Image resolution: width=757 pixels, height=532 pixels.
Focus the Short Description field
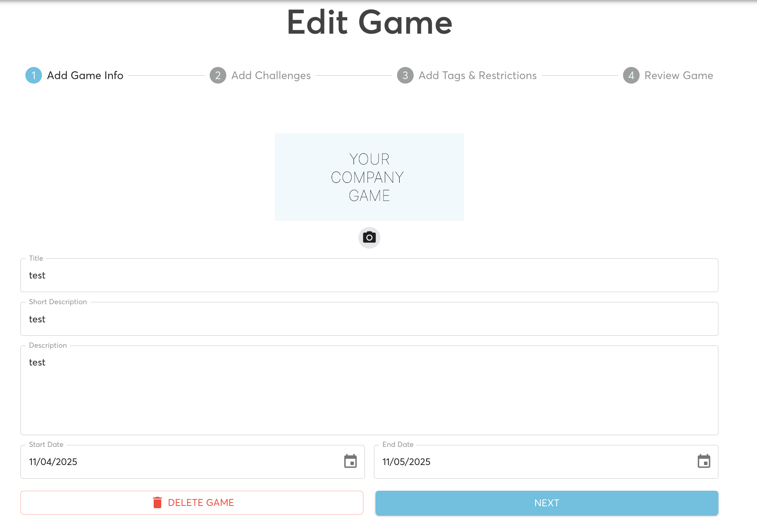(369, 319)
